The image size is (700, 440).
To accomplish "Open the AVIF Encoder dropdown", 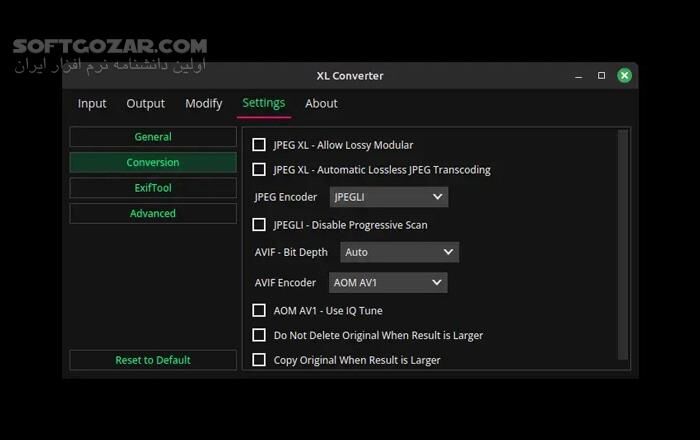I will click(x=388, y=282).
